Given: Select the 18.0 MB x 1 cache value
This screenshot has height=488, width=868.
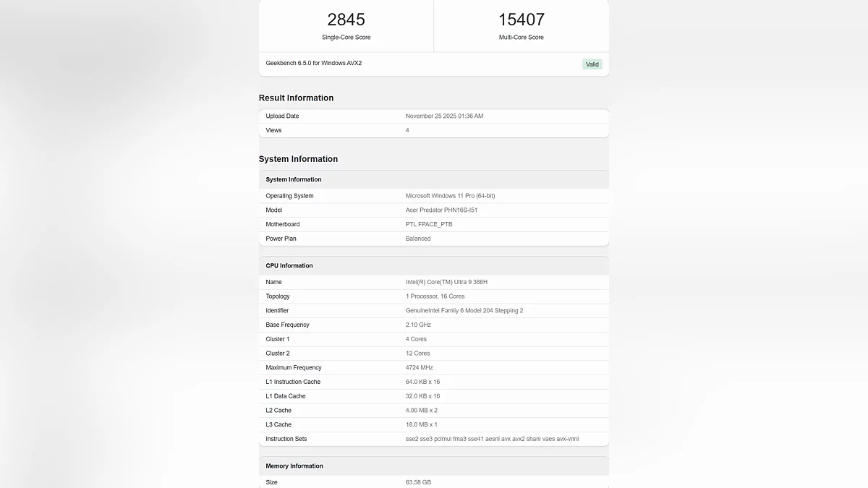Looking at the screenshot, I should [x=422, y=424].
